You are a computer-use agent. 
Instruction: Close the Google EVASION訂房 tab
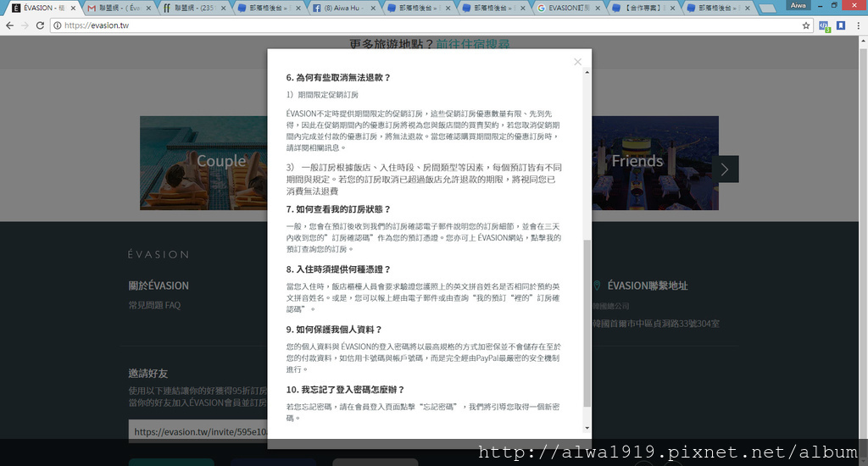pos(598,8)
